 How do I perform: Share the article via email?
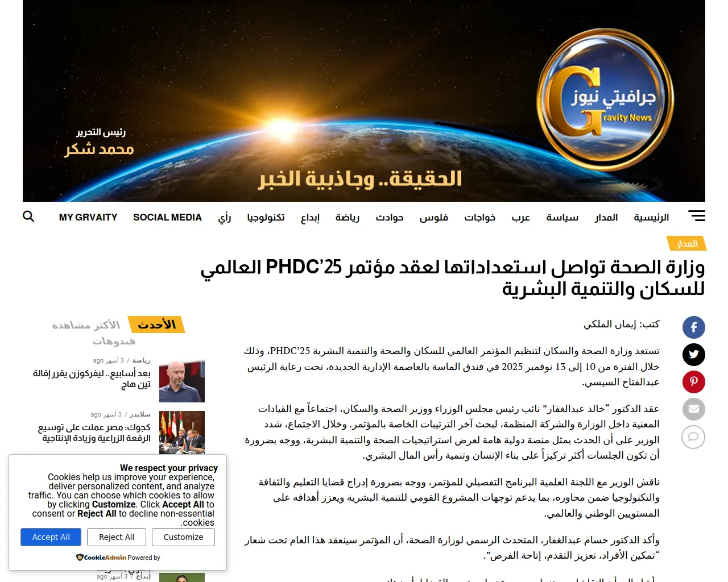[694, 409]
